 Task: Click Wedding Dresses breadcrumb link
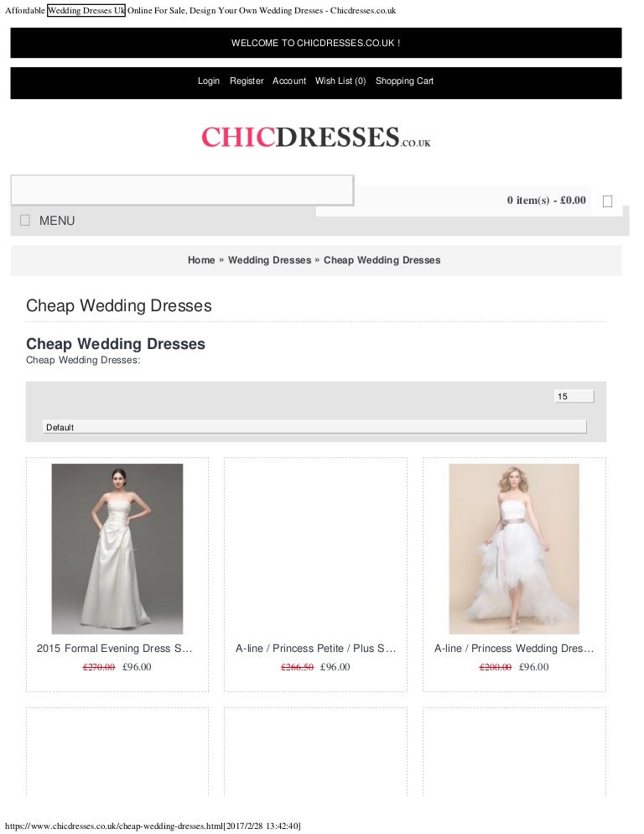tap(270, 260)
